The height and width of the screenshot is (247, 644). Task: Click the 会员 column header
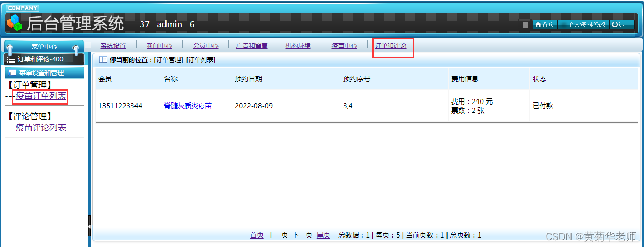pyautogui.click(x=105, y=79)
